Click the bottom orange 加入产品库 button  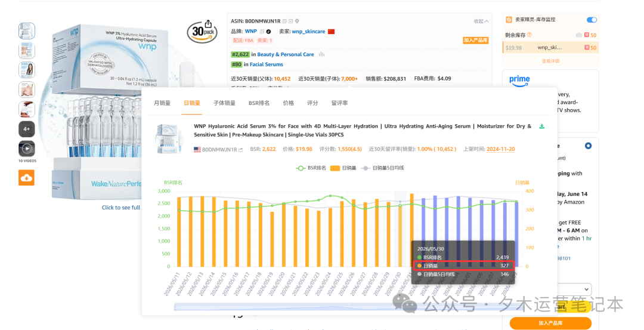click(550, 323)
